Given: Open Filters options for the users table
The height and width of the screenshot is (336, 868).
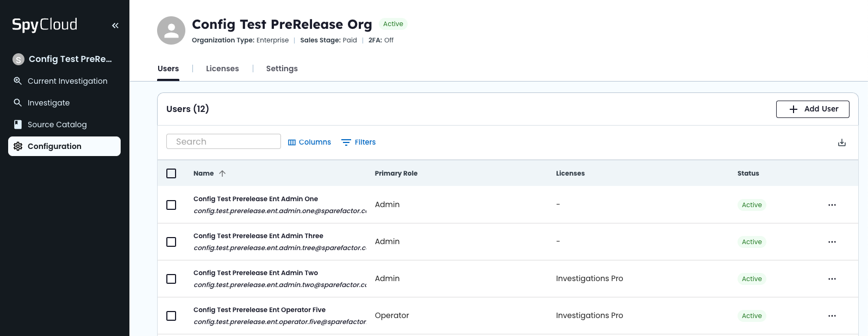Looking at the screenshot, I should point(359,142).
